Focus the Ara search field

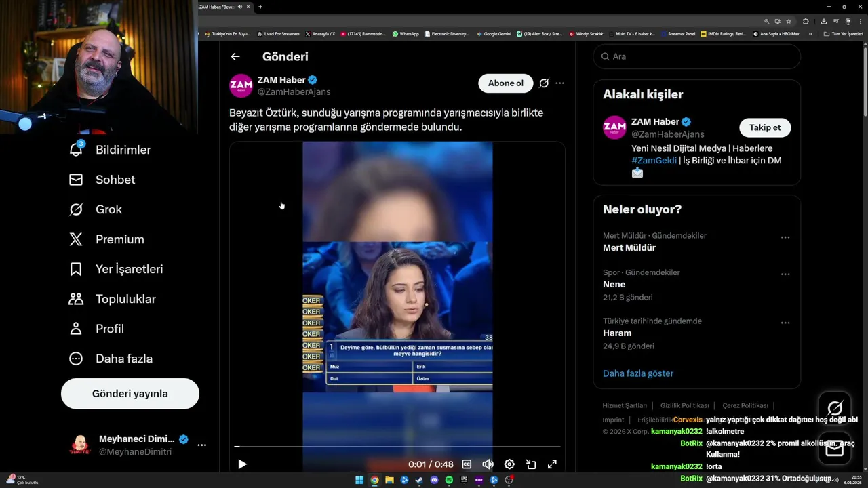[697, 56]
